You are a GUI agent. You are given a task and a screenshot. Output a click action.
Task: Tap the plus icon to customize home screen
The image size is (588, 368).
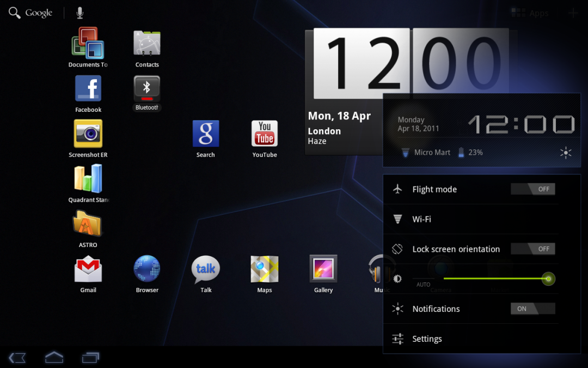[x=573, y=14]
